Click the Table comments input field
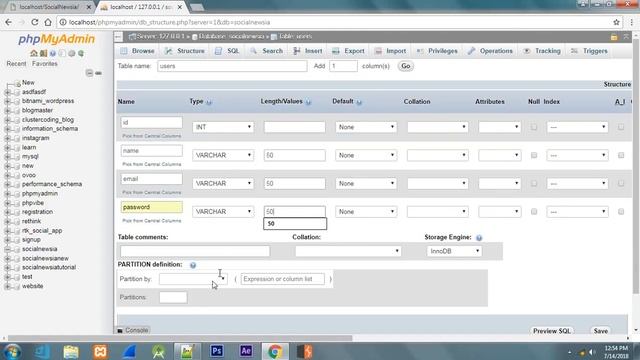640x360 pixels. (195, 251)
